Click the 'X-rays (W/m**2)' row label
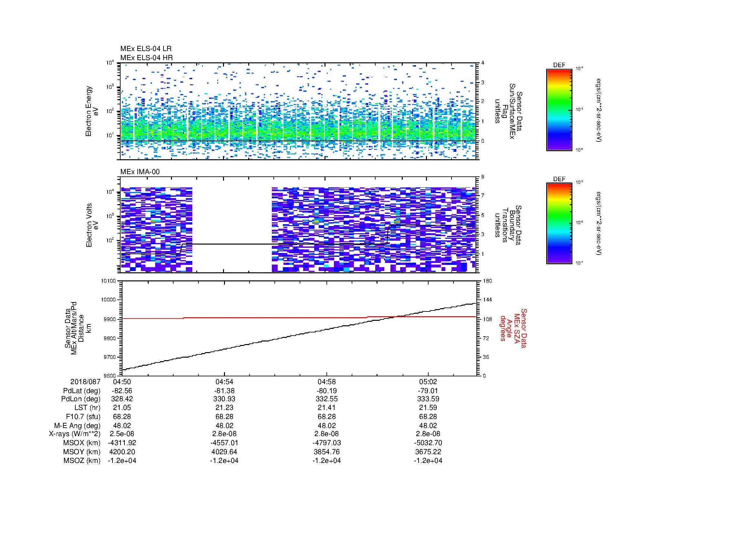 [75, 434]
